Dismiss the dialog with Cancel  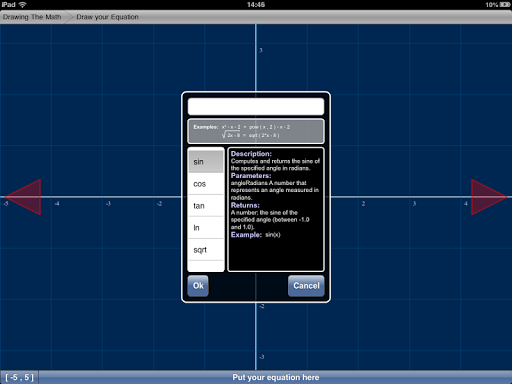pyautogui.click(x=306, y=286)
